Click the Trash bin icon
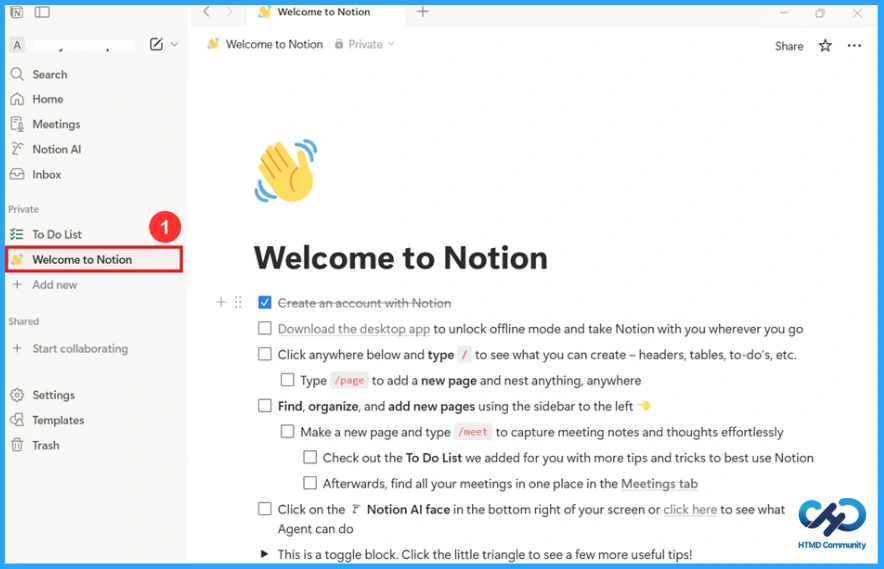 pos(17,445)
